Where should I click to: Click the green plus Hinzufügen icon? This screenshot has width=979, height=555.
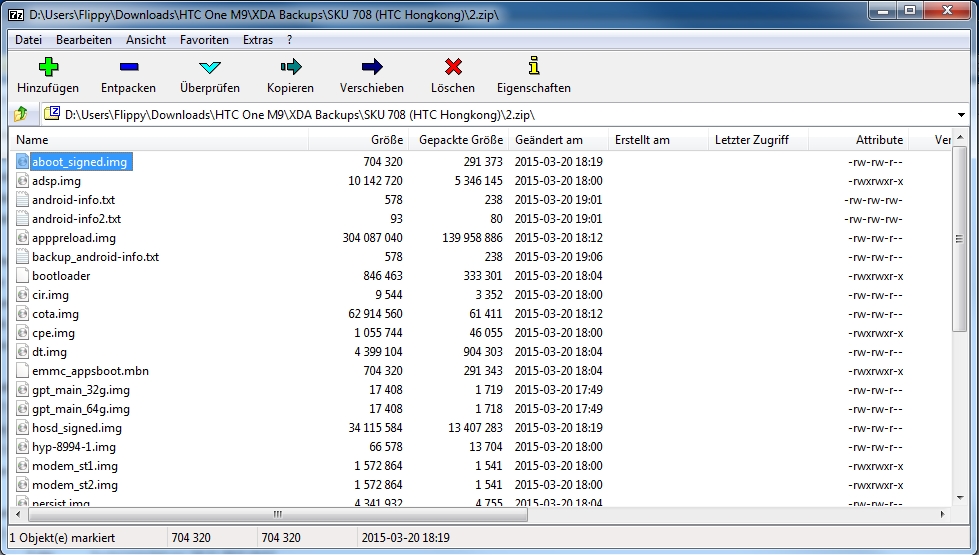48,68
